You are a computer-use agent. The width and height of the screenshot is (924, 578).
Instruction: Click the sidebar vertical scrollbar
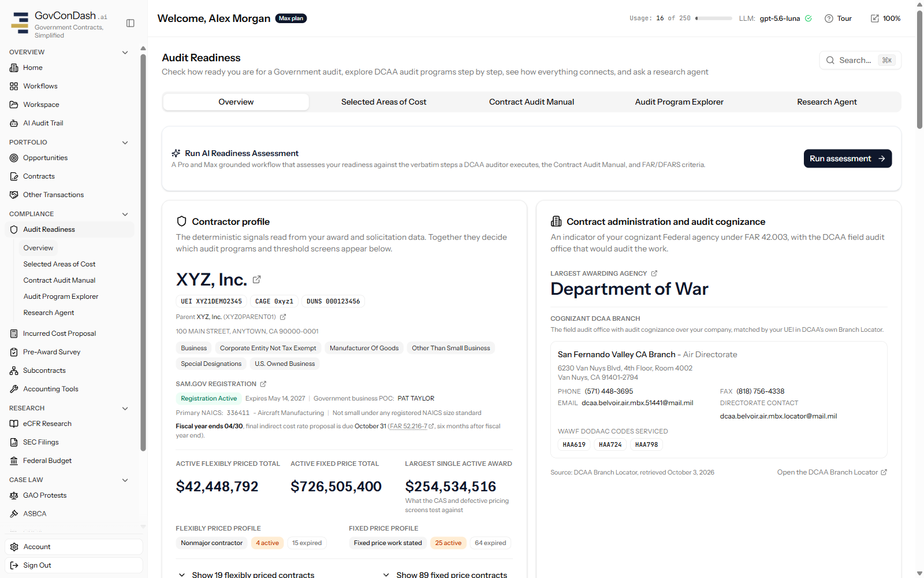click(x=143, y=252)
